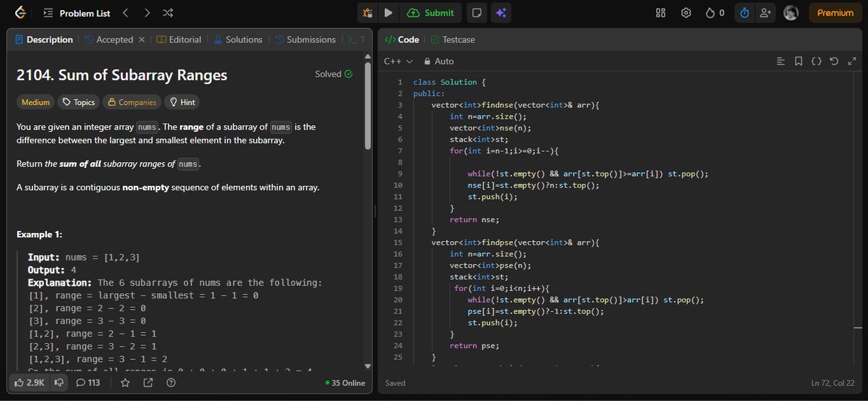Click the invite user icon
This screenshot has width=868, height=401.
pyautogui.click(x=765, y=12)
